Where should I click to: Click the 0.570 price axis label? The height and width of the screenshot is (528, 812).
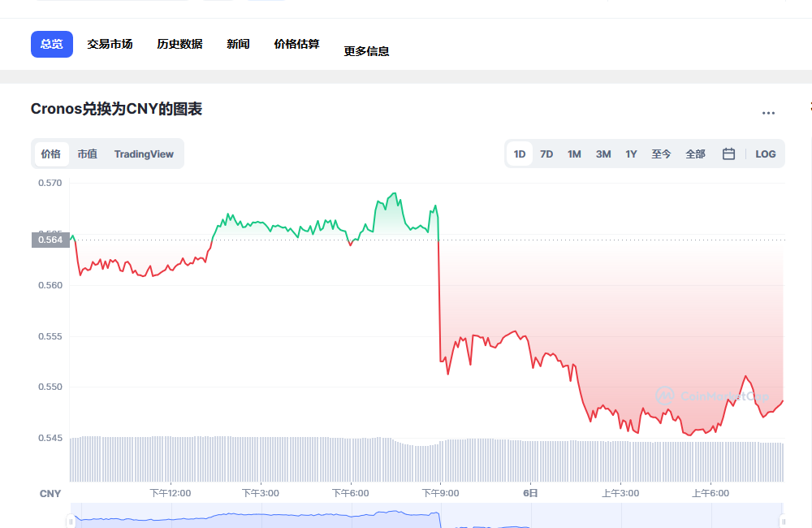click(x=50, y=183)
